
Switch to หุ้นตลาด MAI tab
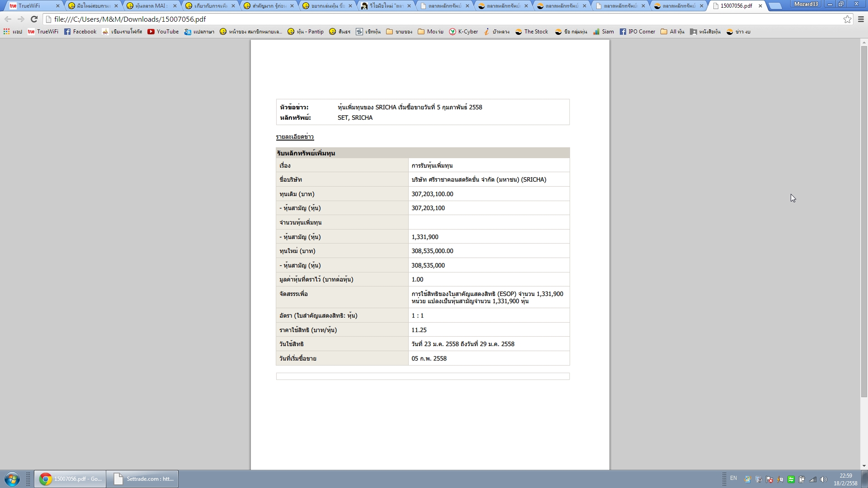[150, 6]
